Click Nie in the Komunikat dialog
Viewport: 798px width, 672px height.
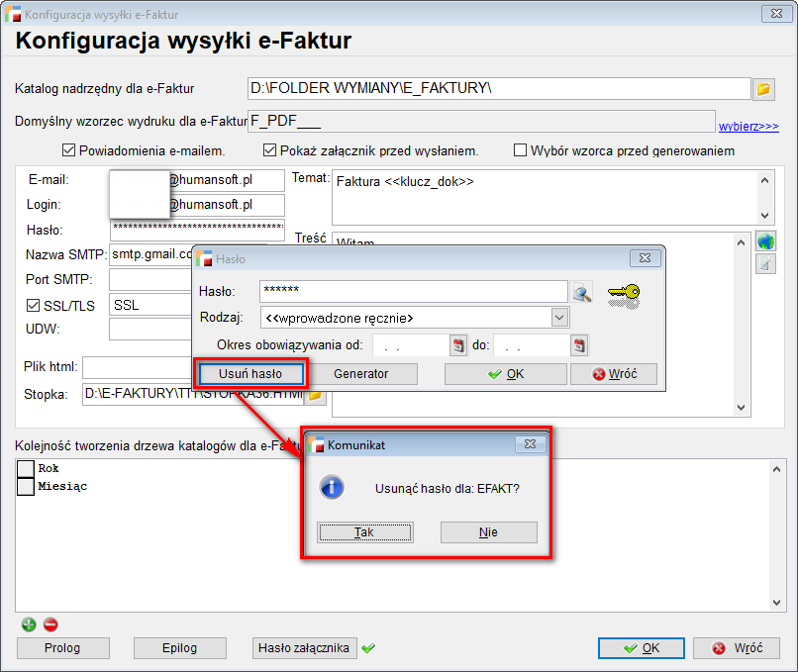488,532
